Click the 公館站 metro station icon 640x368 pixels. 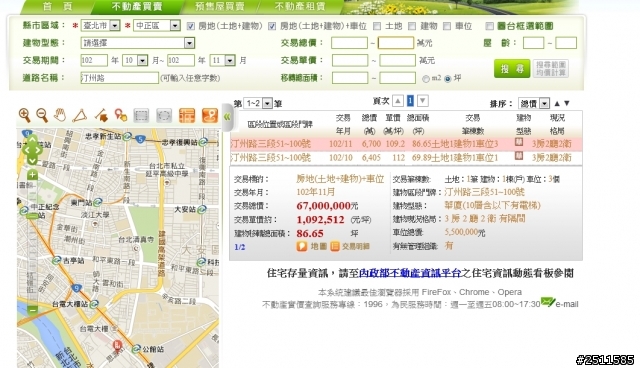pos(136,349)
